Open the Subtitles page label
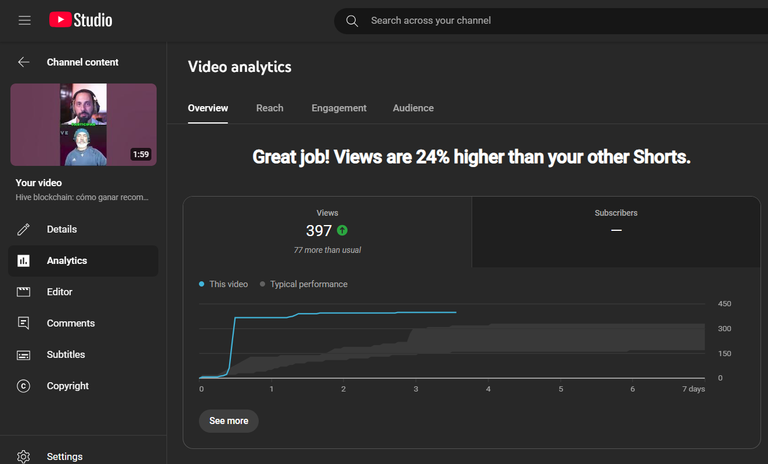 point(66,355)
